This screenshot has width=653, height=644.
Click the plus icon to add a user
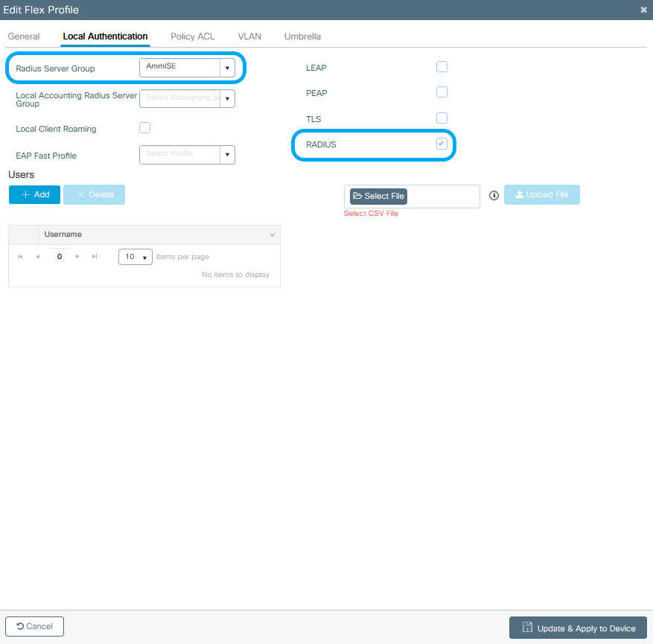[x=24, y=194]
